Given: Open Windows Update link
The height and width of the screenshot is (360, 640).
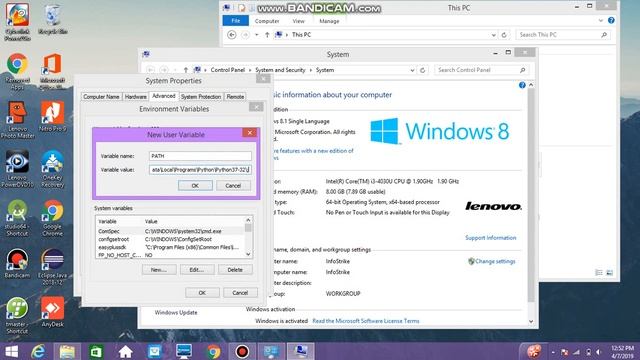Looking at the screenshot, I should (x=176, y=312).
